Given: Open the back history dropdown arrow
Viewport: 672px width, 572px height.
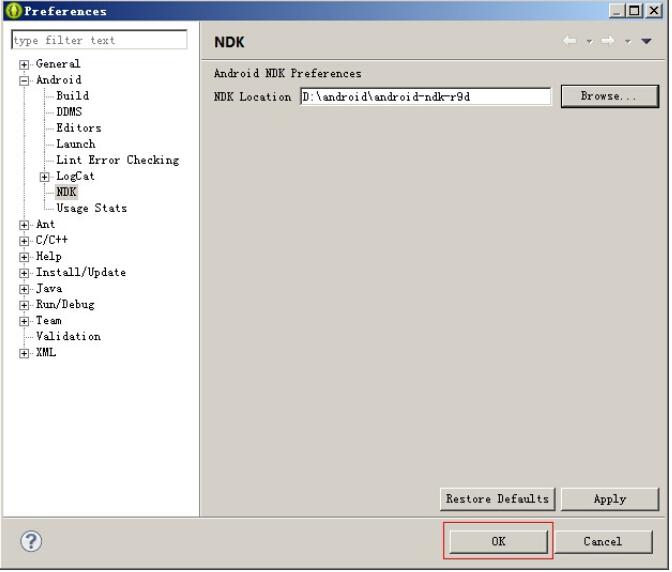Looking at the screenshot, I should coord(590,42).
